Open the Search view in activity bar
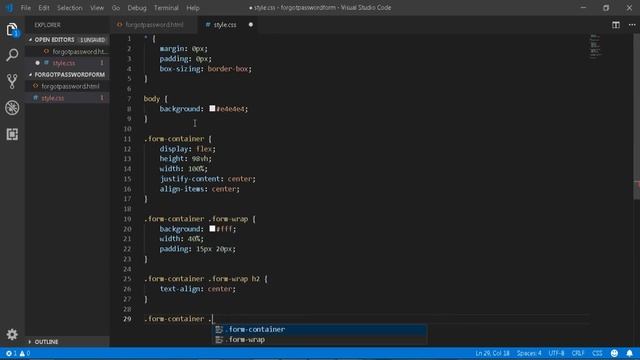This screenshot has width=640, height=360. coord(12,55)
